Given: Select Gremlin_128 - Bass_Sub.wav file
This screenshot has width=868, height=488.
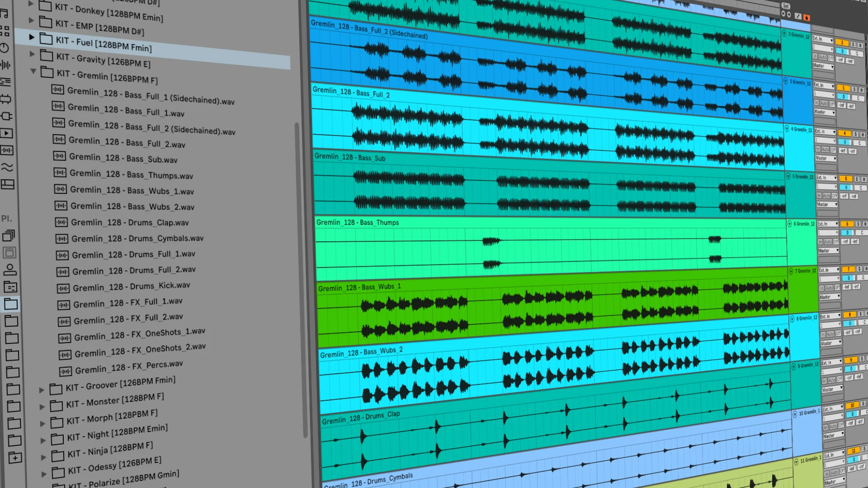Looking at the screenshot, I should pyautogui.click(x=123, y=158).
